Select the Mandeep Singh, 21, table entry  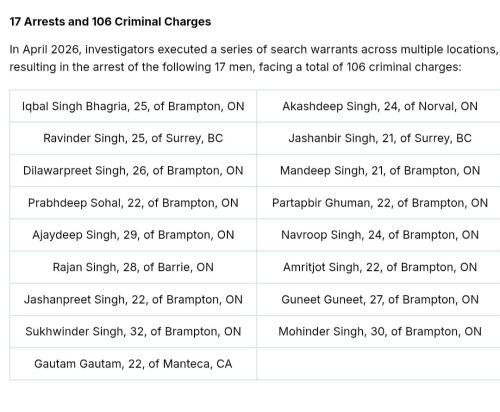tap(378, 170)
